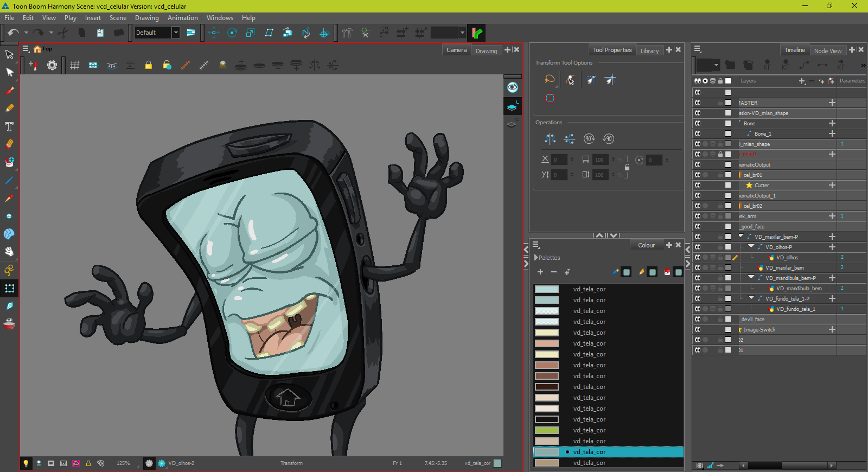Toggle visibility of VD_olhos layer

pyautogui.click(x=698, y=258)
